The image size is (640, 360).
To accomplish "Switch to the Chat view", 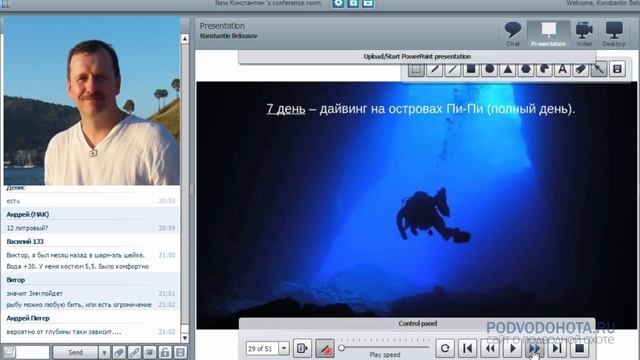I will [x=513, y=34].
